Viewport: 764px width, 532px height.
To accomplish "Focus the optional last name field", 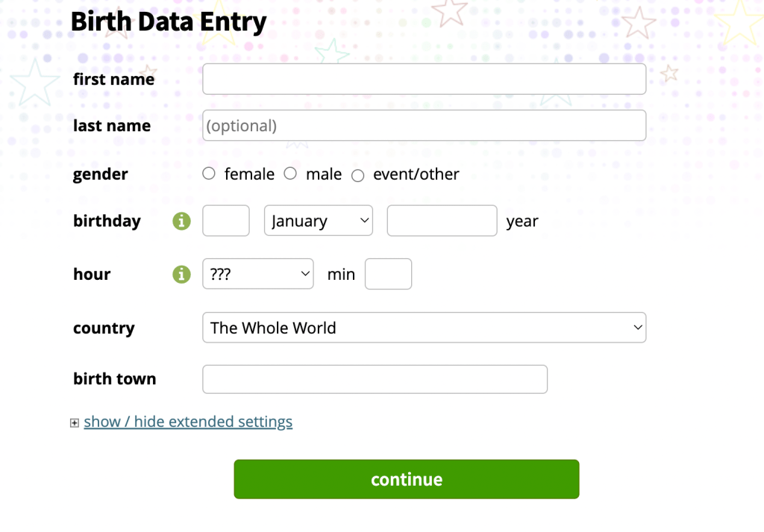I will 424,125.
